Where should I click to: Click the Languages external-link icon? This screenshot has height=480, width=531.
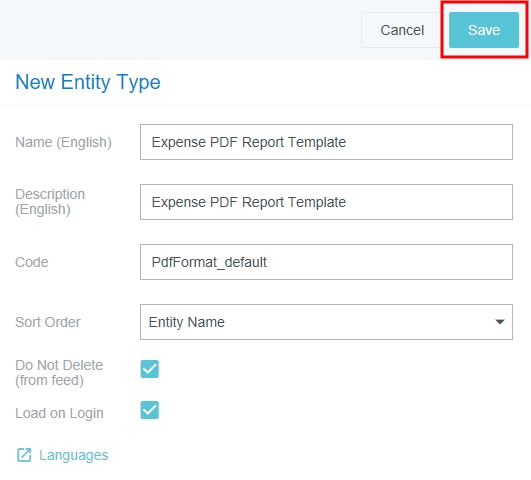(x=24, y=455)
